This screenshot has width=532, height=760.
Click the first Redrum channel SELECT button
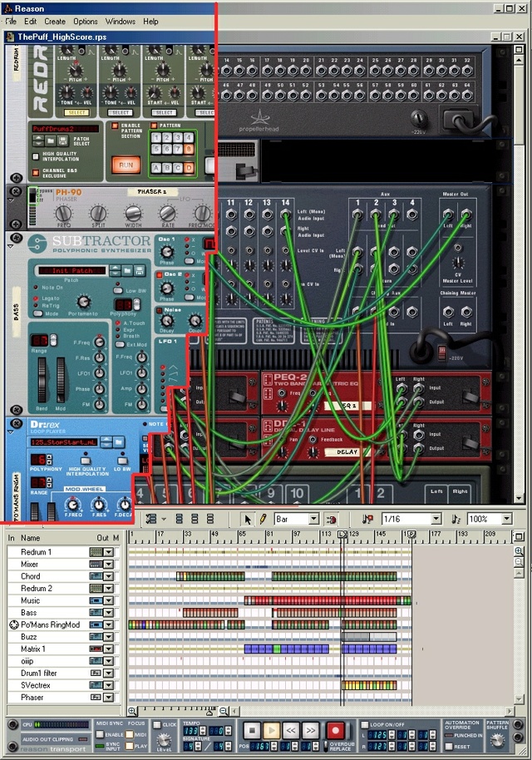[x=76, y=112]
